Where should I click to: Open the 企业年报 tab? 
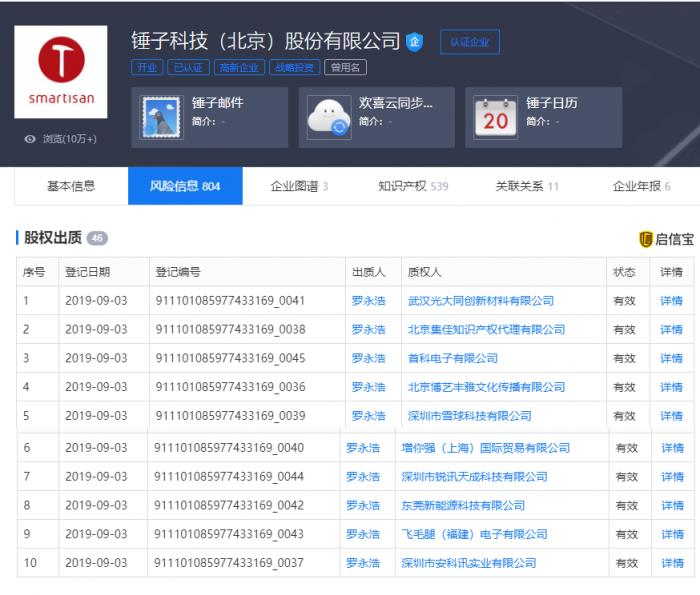[641, 186]
